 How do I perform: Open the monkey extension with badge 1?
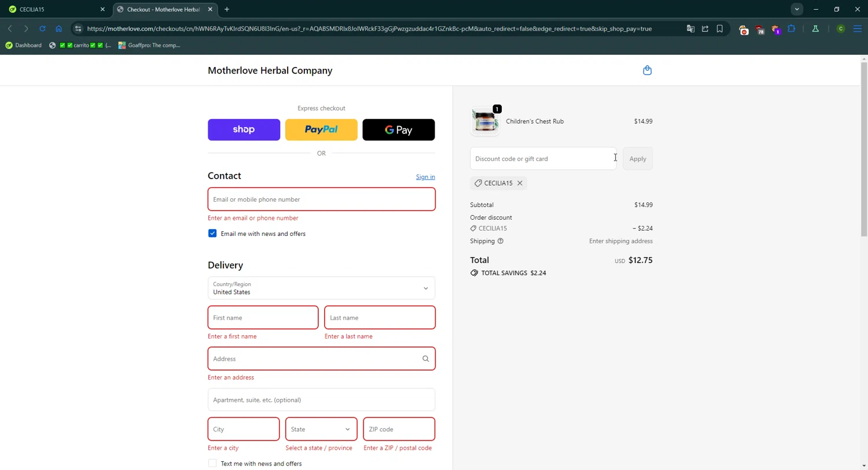[x=775, y=29]
